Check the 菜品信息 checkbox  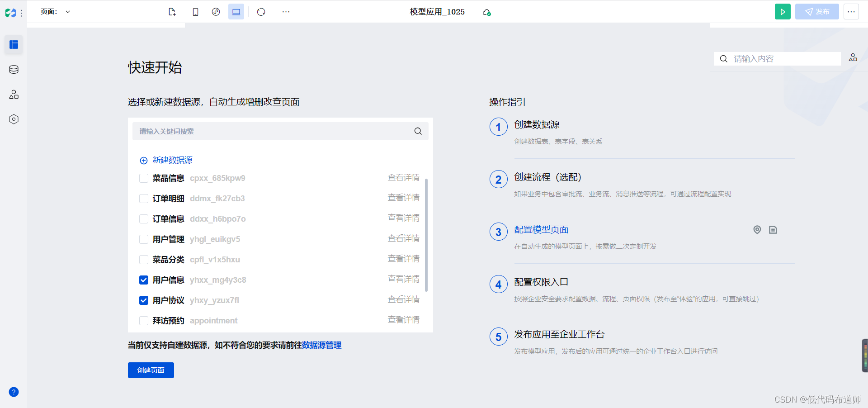(x=144, y=178)
